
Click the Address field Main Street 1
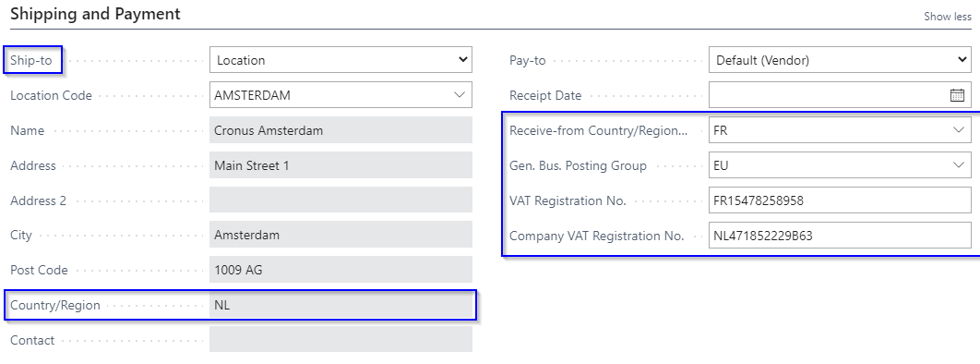point(341,165)
